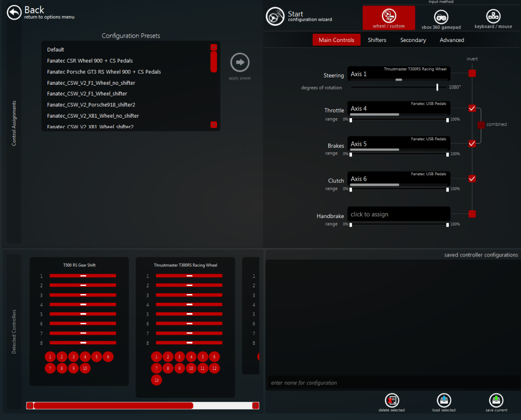Select wheel / custom input method
Image resolution: width=521 pixels, height=420 pixels.
389,18
